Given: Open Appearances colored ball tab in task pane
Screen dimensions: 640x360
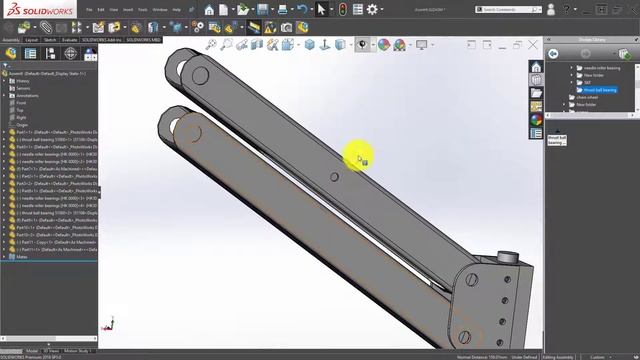Looking at the screenshot, I should (x=536, y=120).
